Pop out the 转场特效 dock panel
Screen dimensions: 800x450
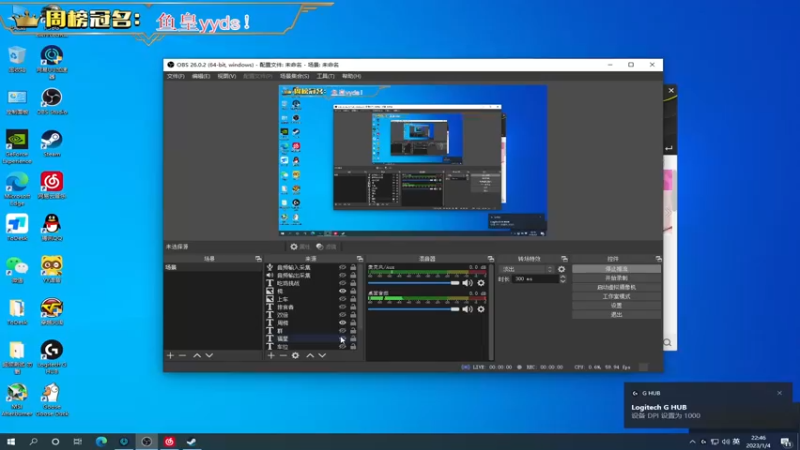click(564, 259)
